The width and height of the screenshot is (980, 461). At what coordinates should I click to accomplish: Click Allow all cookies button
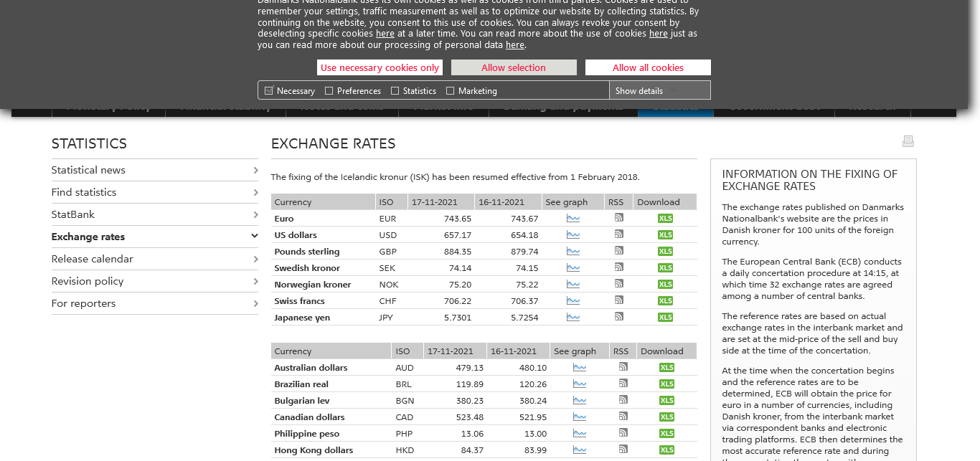point(648,67)
